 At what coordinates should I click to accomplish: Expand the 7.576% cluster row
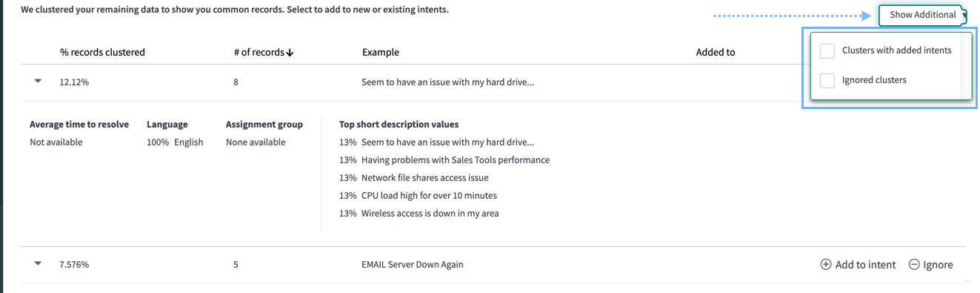tap(39, 263)
